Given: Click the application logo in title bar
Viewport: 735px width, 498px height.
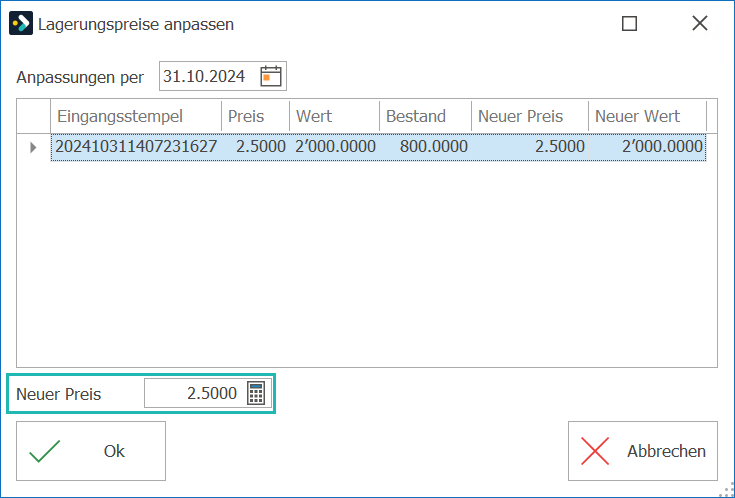Looking at the screenshot, I should (21, 23).
